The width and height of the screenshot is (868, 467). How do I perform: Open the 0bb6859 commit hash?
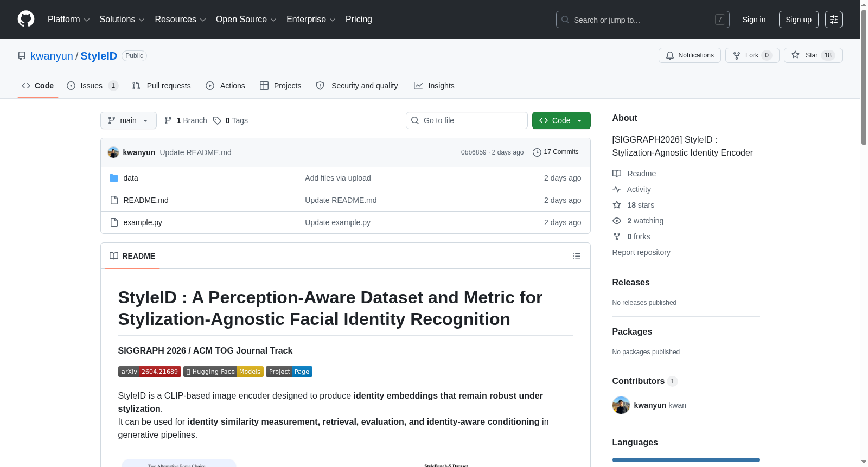coord(474,152)
